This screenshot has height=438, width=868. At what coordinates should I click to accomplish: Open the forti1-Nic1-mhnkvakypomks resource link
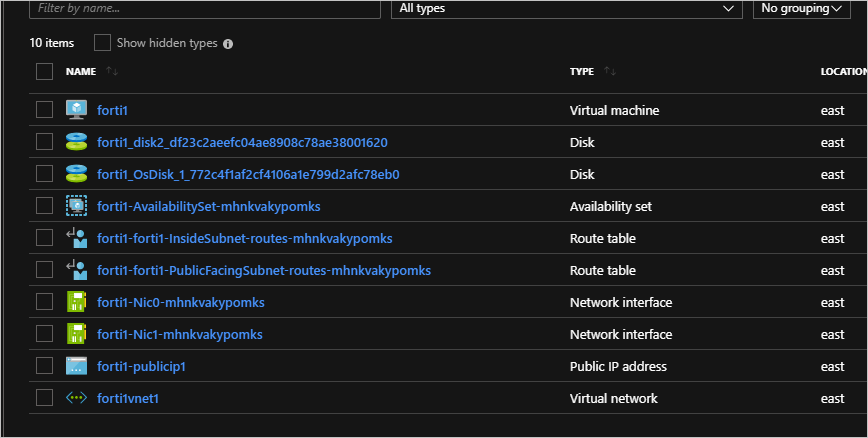180,334
